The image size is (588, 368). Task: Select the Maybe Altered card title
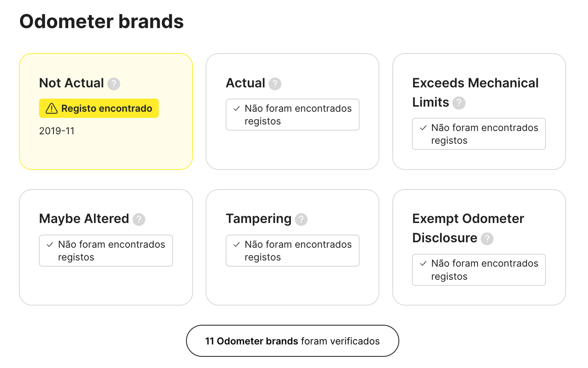84,219
